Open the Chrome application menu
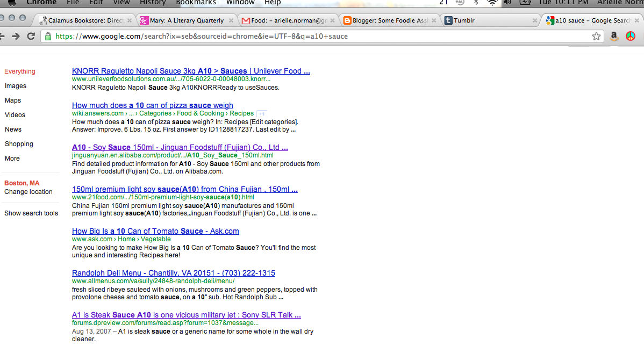The height and width of the screenshot is (346, 644). (41, 2)
